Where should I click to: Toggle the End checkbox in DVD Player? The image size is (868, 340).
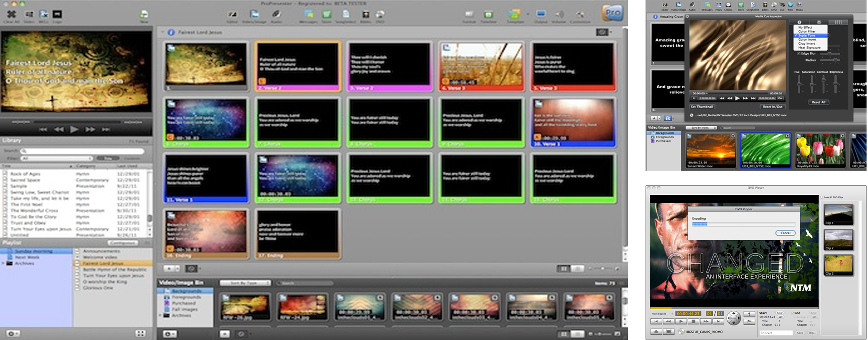792,313
